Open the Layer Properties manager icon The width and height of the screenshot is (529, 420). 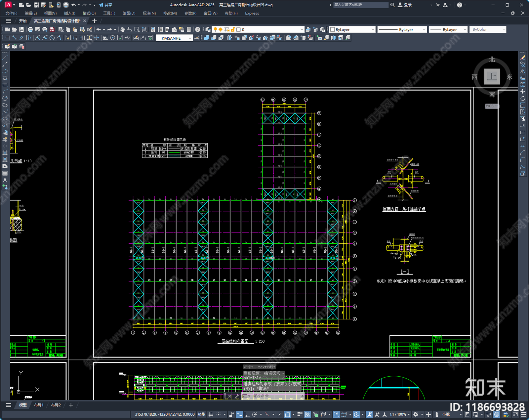pos(208,29)
